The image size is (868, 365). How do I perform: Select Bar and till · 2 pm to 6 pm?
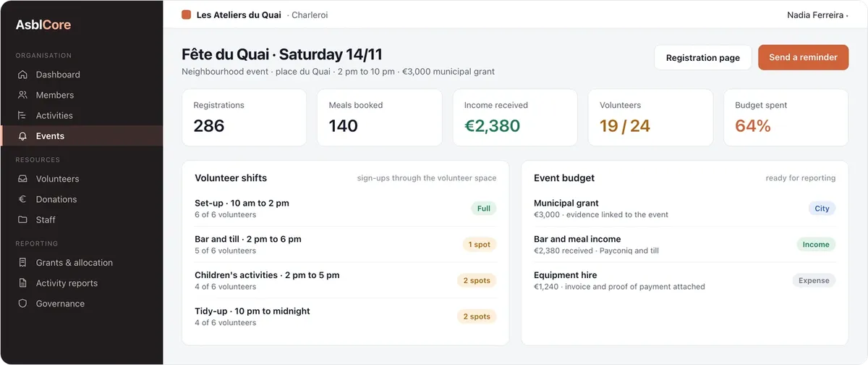pos(346,245)
